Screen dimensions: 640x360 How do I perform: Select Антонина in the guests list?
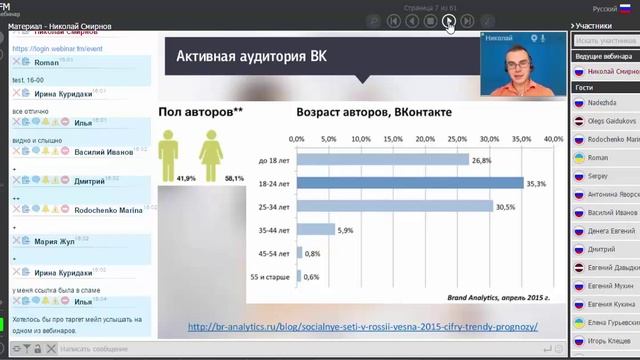pos(606,195)
